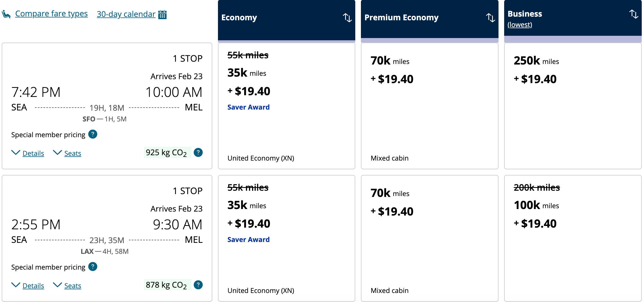
Task: Choose 35k miles Saver Award for SFO flight
Action: click(286, 106)
